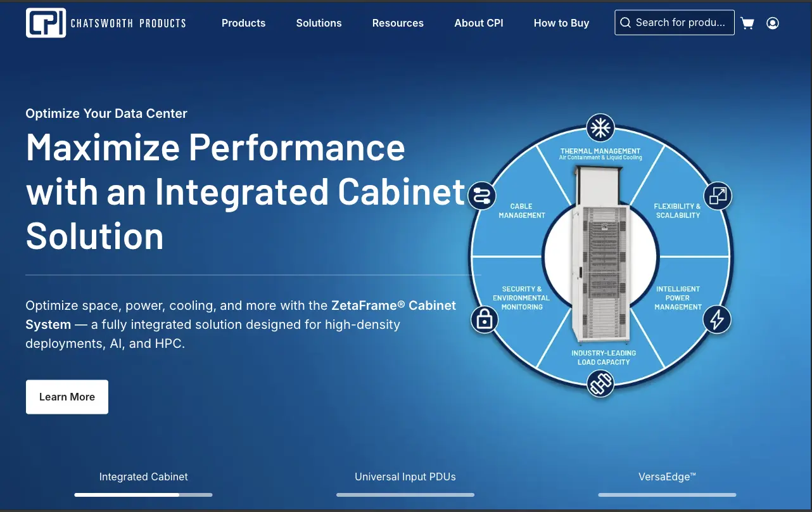
Task: Open the How to Buy menu
Action: pos(561,23)
